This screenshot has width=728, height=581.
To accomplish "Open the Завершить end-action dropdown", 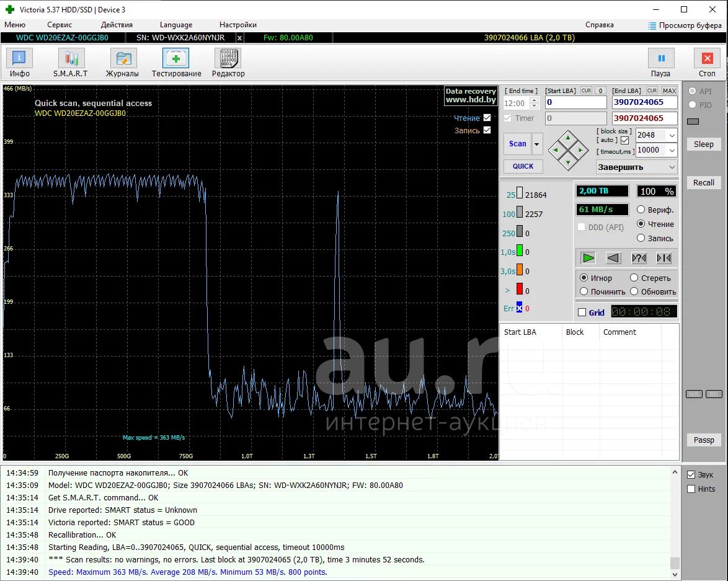I will tap(636, 167).
